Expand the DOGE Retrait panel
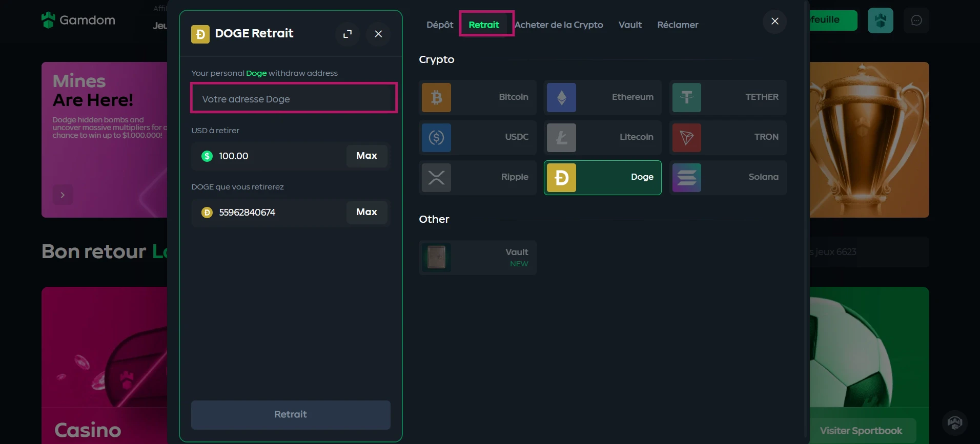Image resolution: width=980 pixels, height=444 pixels. pos(348,34)
